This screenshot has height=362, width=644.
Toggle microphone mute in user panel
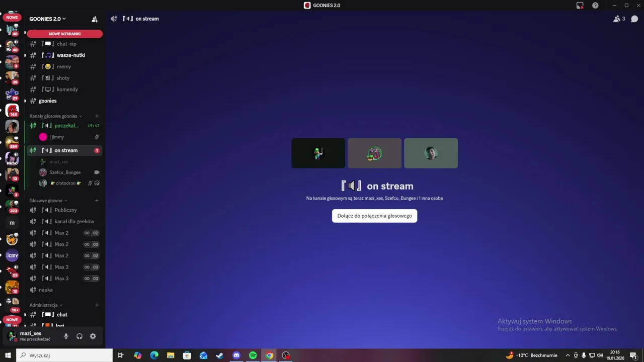(66, 336)
